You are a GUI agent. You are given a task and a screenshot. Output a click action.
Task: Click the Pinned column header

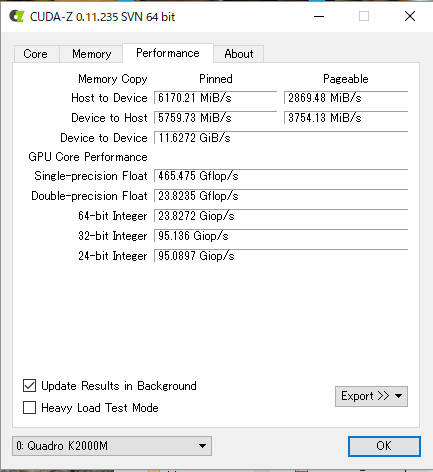pyautogui.click(x=216, y=79)
